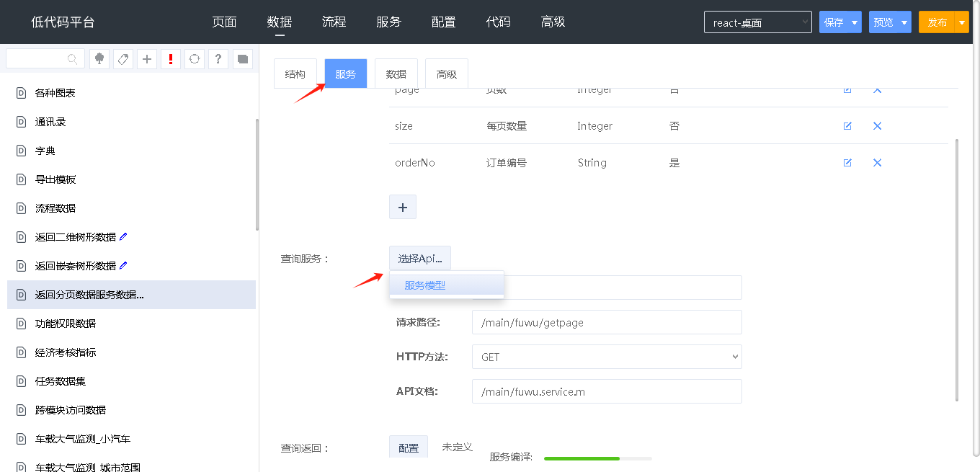Click the left sidebar list scrollbar
Image resolution: width=980 pixels, height=472 pixels.
(257, 174)
